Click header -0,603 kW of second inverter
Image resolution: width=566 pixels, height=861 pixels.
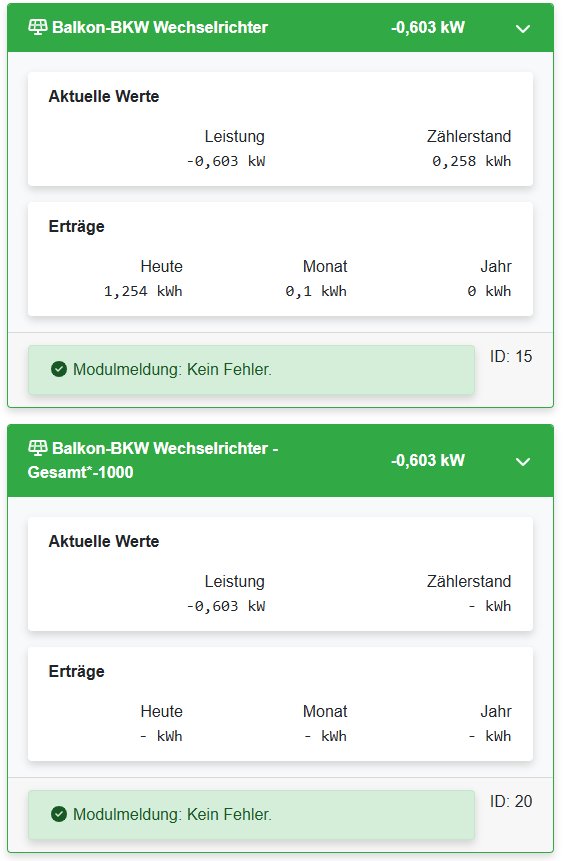(x=428, y=460)
